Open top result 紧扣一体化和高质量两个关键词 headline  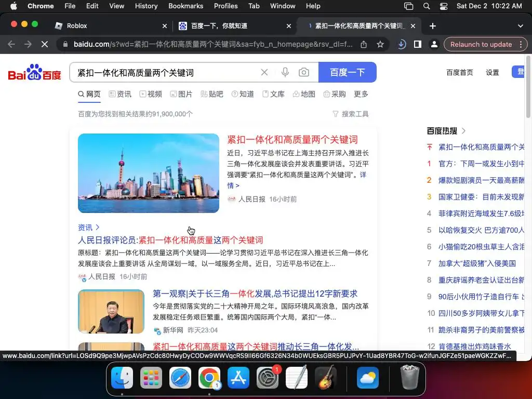coord(292,140)
